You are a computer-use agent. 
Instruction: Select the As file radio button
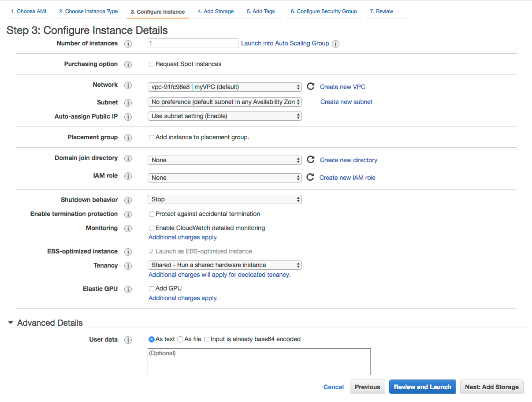180,339
